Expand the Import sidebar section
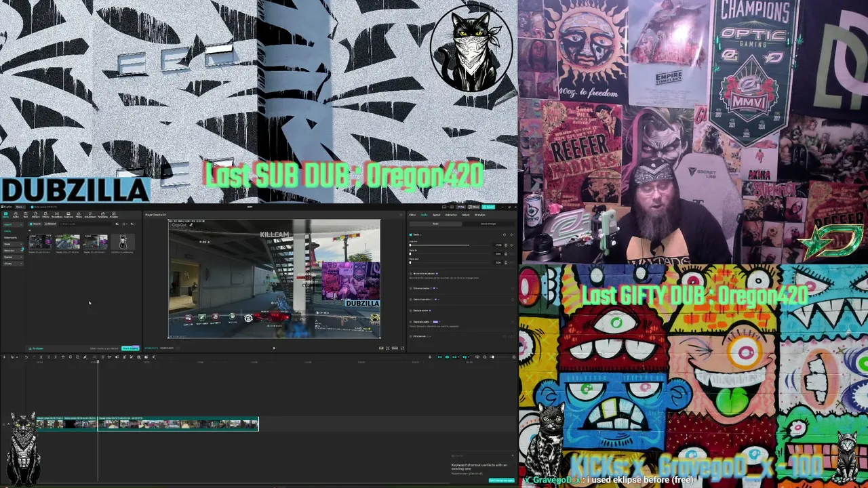This screenshot has width=868, height=488. 13,224
